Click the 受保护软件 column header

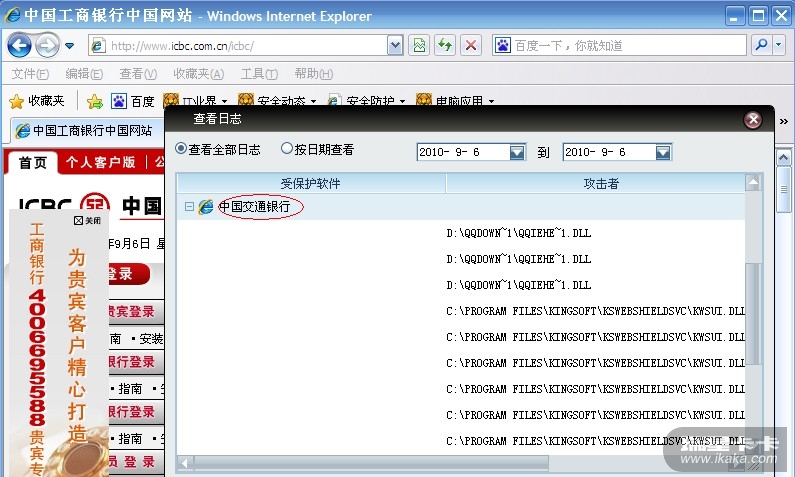click(311, 184)
